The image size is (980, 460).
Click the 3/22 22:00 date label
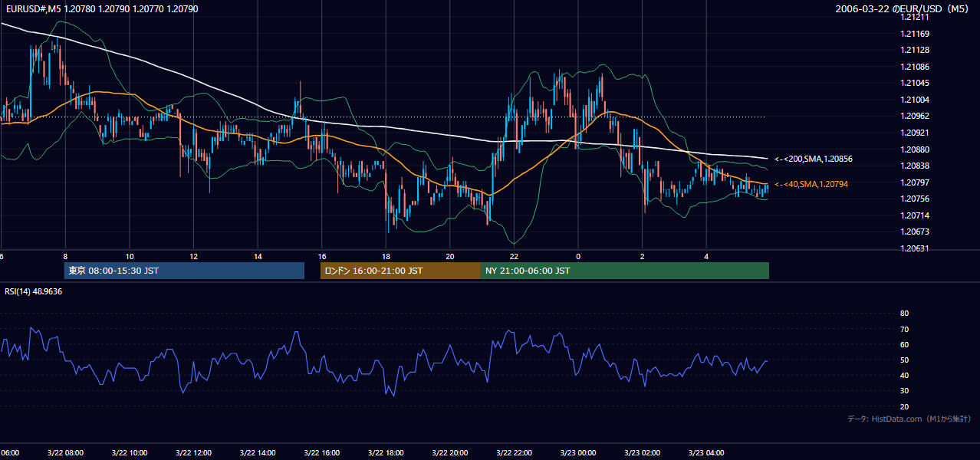[x=514, y=452]
